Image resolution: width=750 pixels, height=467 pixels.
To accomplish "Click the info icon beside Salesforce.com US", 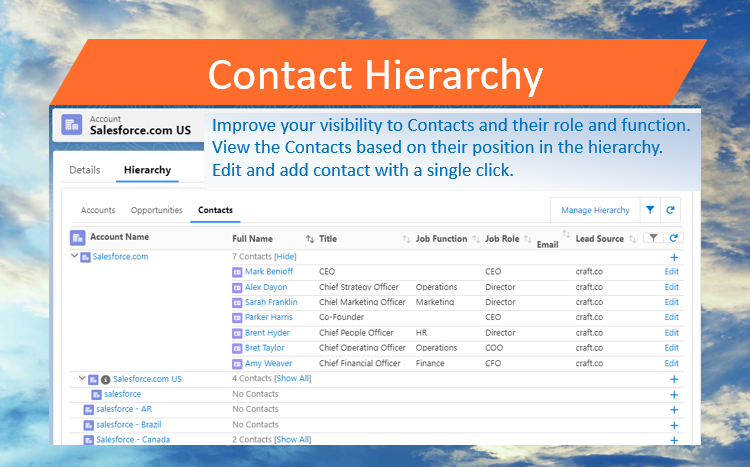I will [105, 380].
